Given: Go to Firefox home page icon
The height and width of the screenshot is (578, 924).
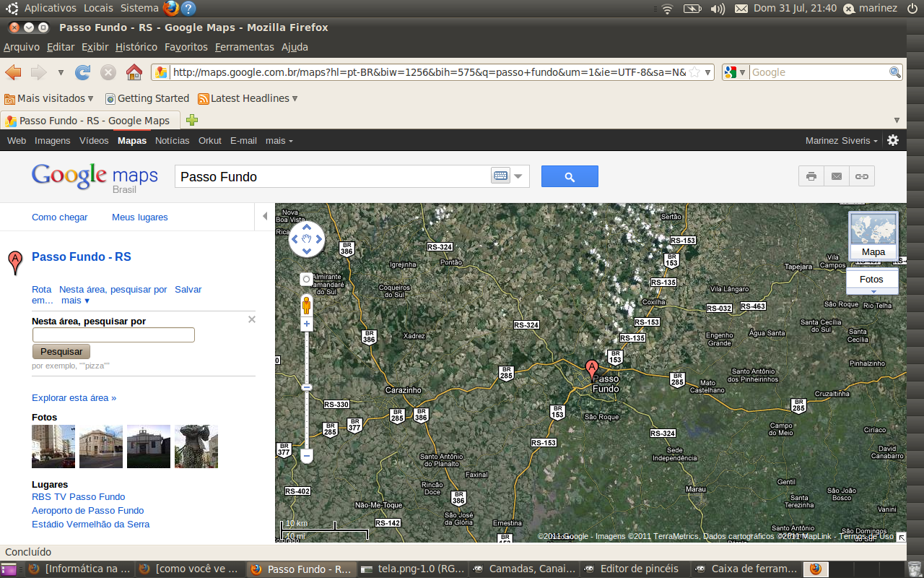Looking at the screenshot, I should click(134, 72).
